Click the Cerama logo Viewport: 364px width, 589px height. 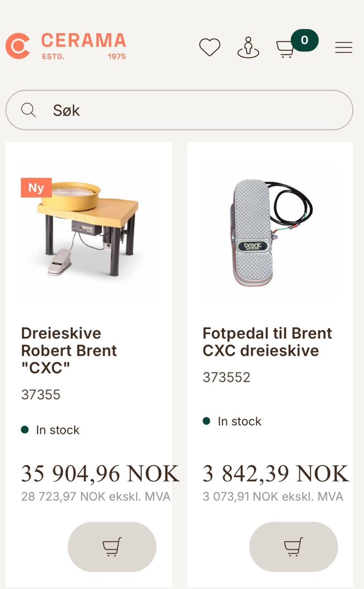(18, 46)
